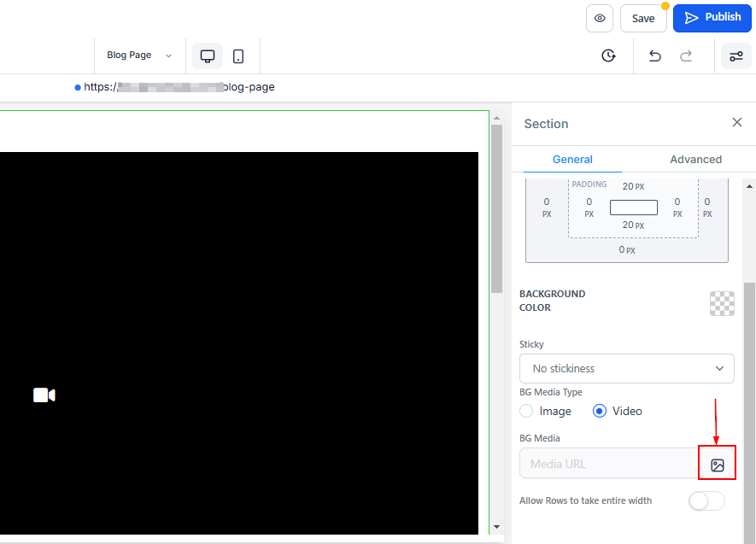Switch to mobile view icon
The width and height of the screenshot is (756, 544).
pyautogui.click(x=238, y=56)
